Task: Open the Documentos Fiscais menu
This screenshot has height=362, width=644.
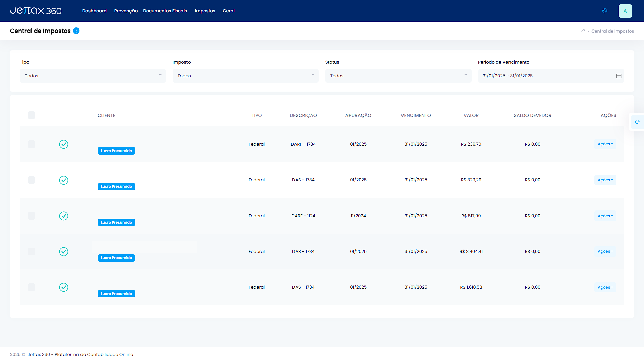Action: pyautogui.click(x=165, y=11)
